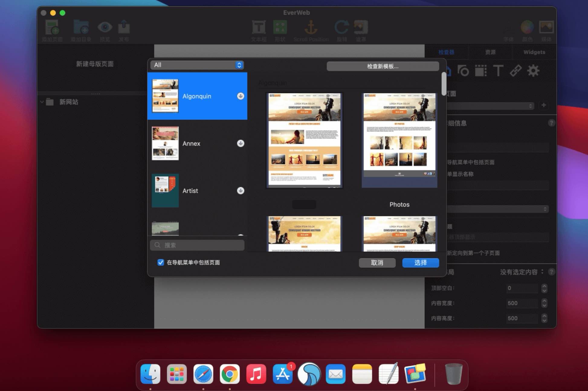
Task: Switch to the Widgets tab
Action: tap(534, 52)
